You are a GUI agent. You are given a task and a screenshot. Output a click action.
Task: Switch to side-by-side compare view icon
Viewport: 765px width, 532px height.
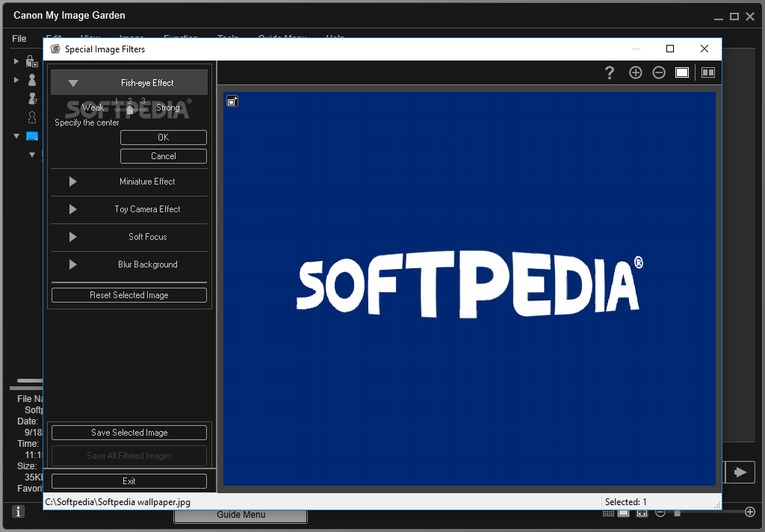pyautogui.click(x=708, y=72)
